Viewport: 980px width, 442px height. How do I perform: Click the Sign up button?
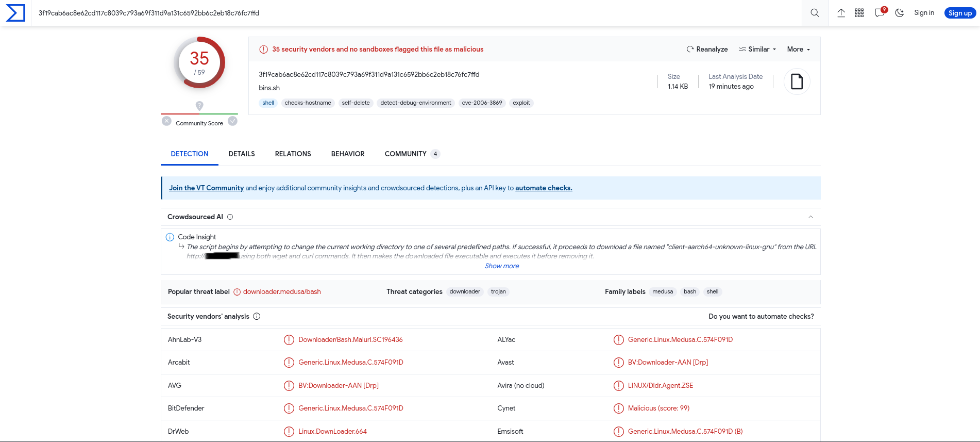960,13
